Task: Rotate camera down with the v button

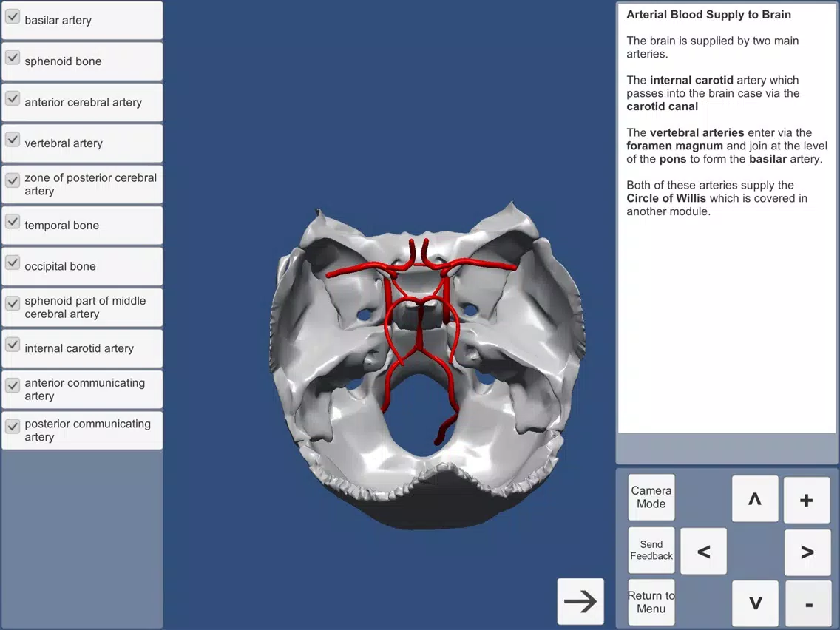Action: [x=755, y=603]
